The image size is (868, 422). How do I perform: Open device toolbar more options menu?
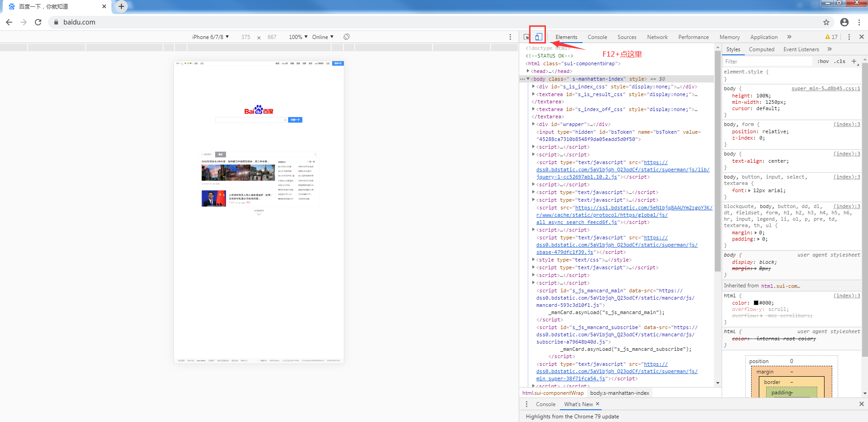tap(510, 37)
